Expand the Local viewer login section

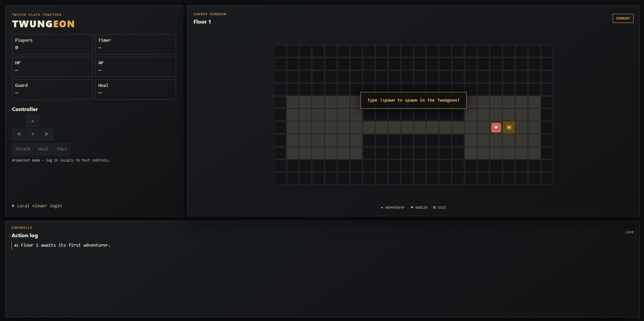click(x=37, y=206)
